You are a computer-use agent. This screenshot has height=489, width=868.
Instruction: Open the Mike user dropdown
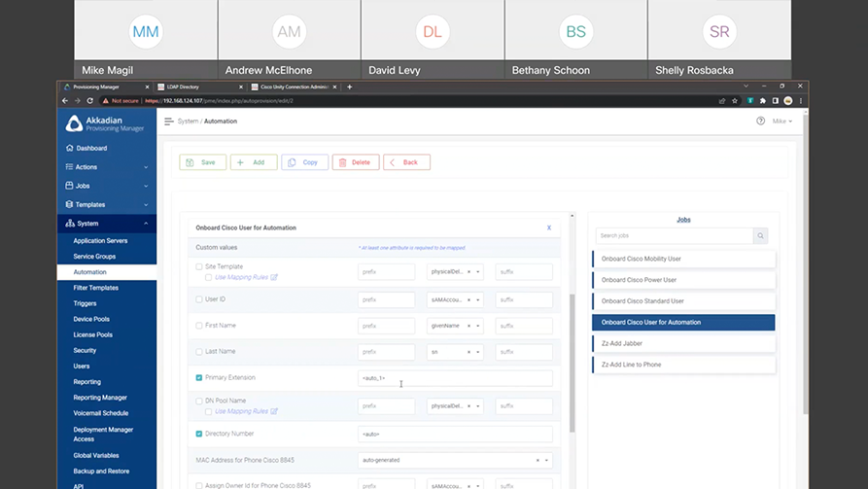782,121
